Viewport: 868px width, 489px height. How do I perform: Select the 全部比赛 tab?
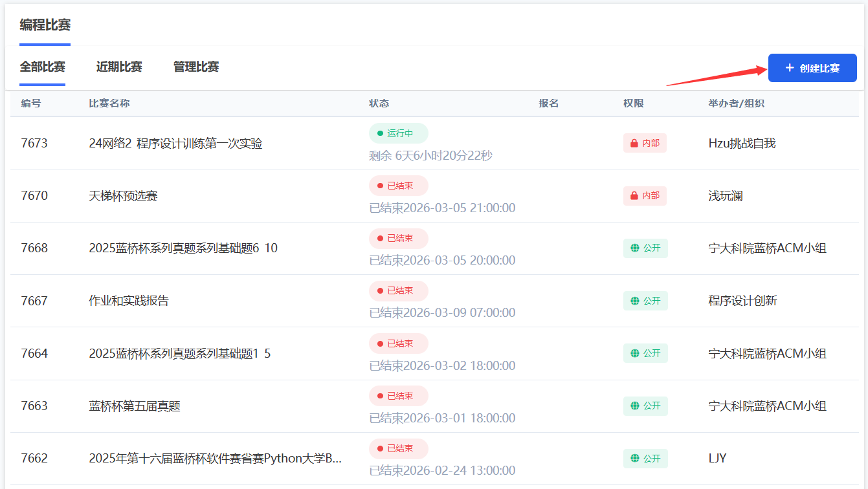tap(43, 67)
